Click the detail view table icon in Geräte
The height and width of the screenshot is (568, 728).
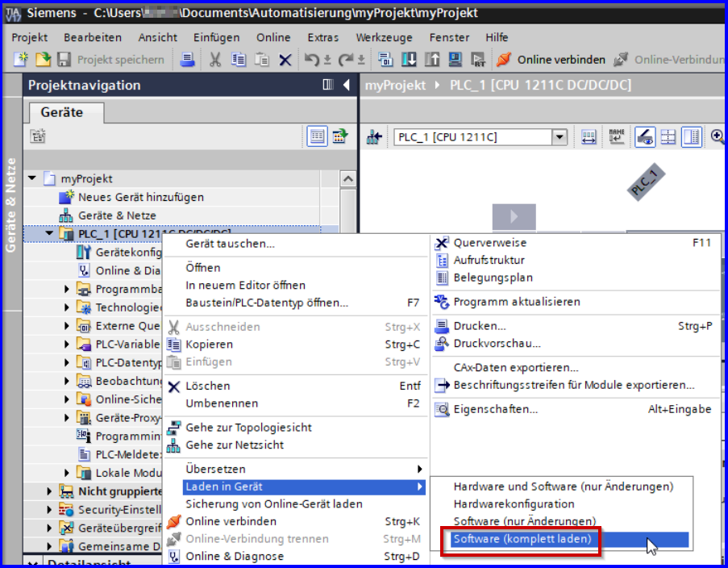pos(317,136)
